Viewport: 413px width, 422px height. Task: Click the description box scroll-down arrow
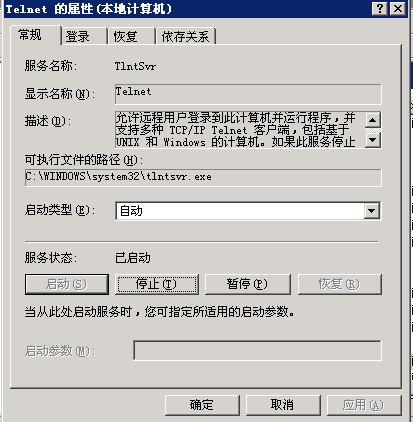(373, 140)
